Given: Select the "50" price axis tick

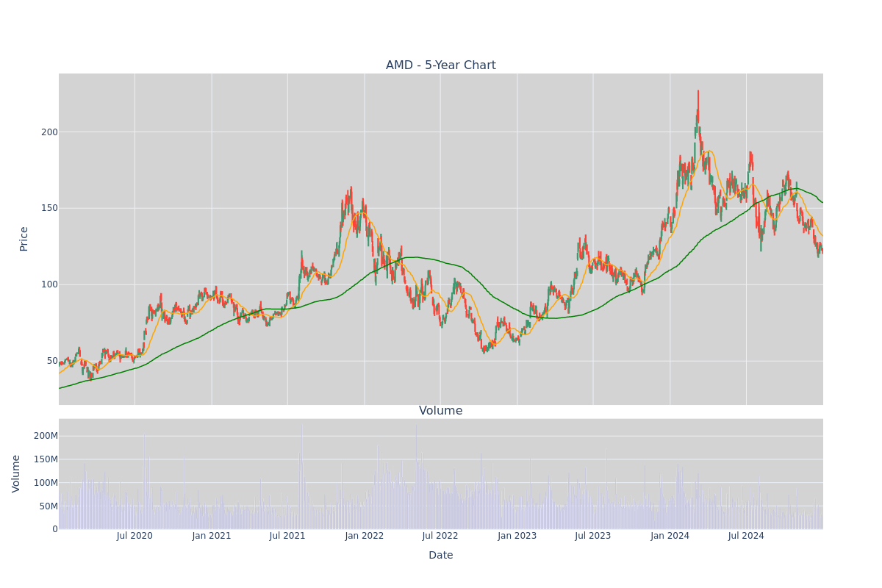Looking at the screenshot, I should pyautogui.click(x=52, y=361).
